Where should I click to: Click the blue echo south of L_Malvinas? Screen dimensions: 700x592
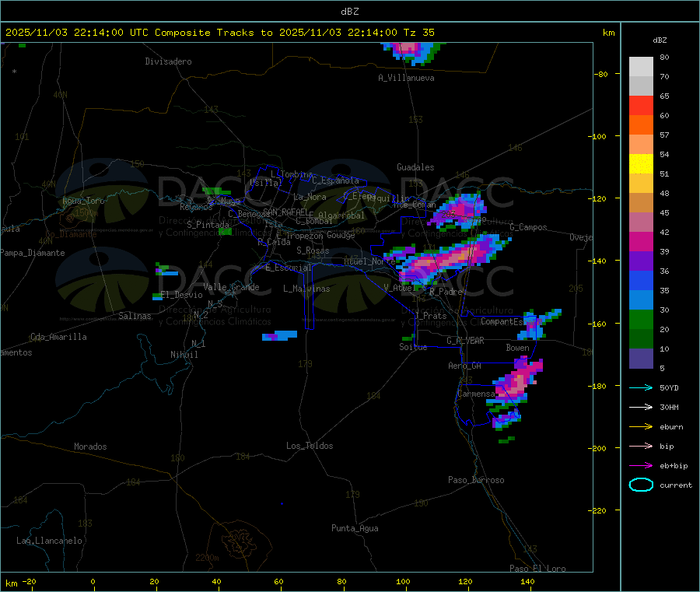[279, 335]
